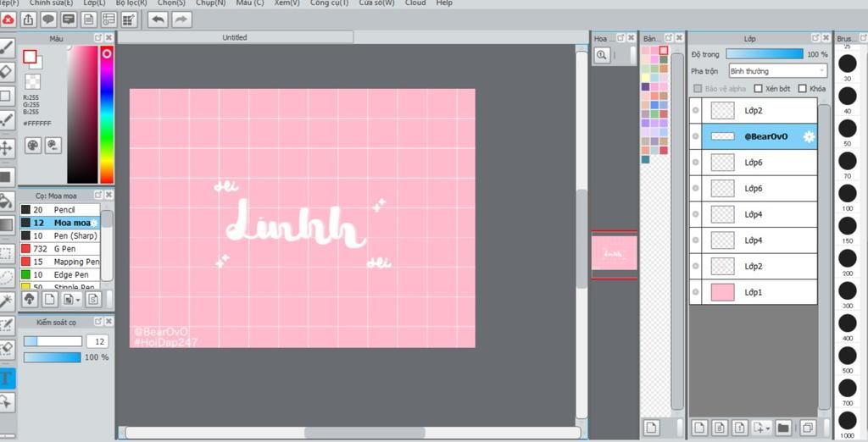Image resolution: width=868 pixels, height=442 pixels.
Task: Open the Chỉnh sửa(E) menu
Action: [x=51, y=3]
